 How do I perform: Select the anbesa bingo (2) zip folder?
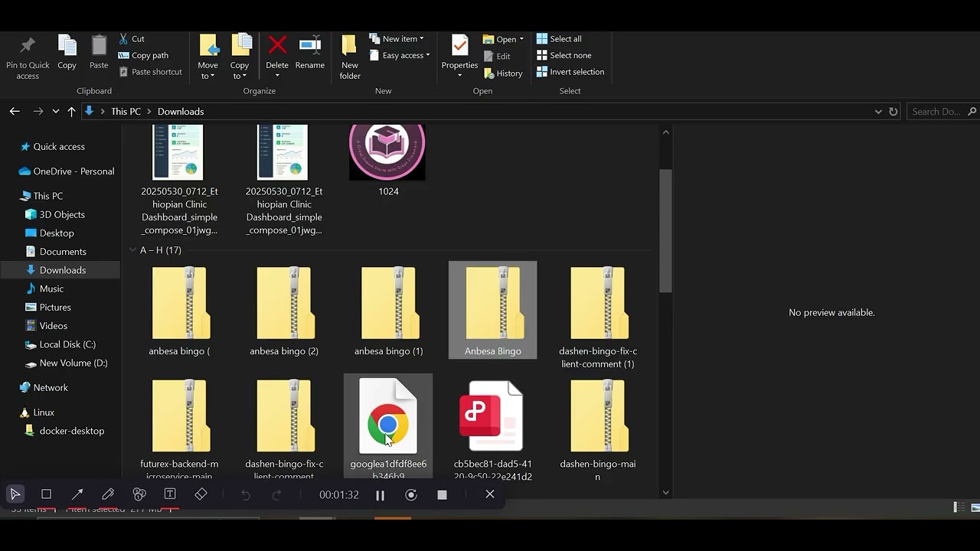(x=284, y=310)
